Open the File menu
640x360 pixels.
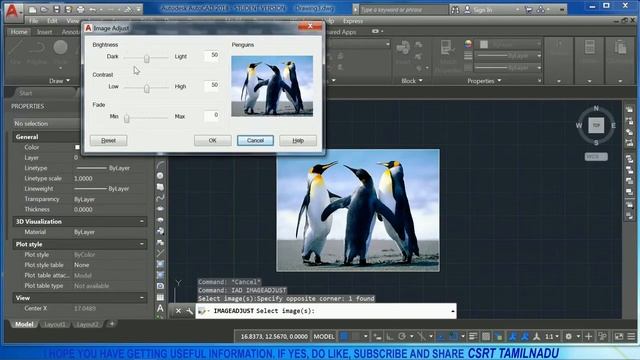coord(33,21)
